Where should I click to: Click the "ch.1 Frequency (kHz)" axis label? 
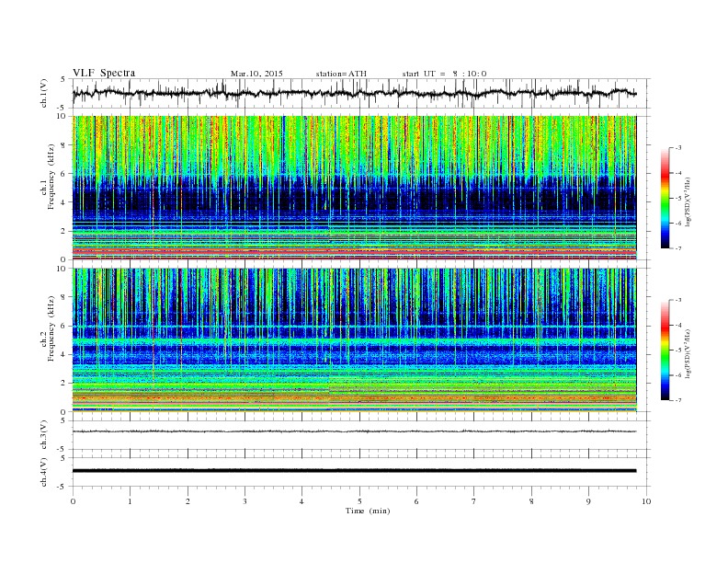pos(48,177)
